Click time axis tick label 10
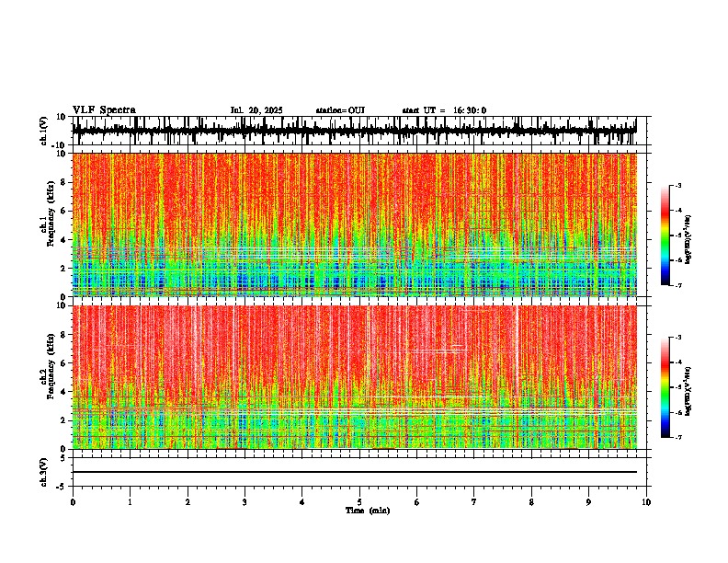The width and height of the screenshot is (728, 563). (x=646, y=502)
